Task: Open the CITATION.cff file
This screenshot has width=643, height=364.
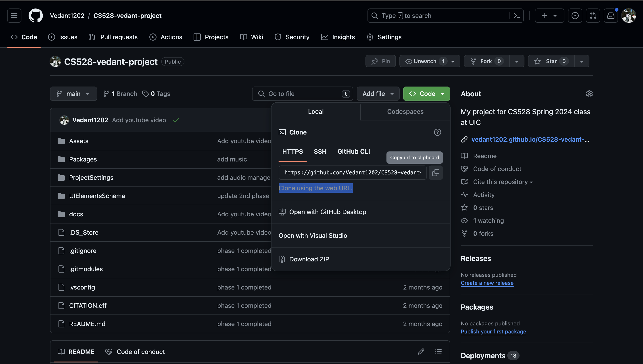Action: click(88, 306)
